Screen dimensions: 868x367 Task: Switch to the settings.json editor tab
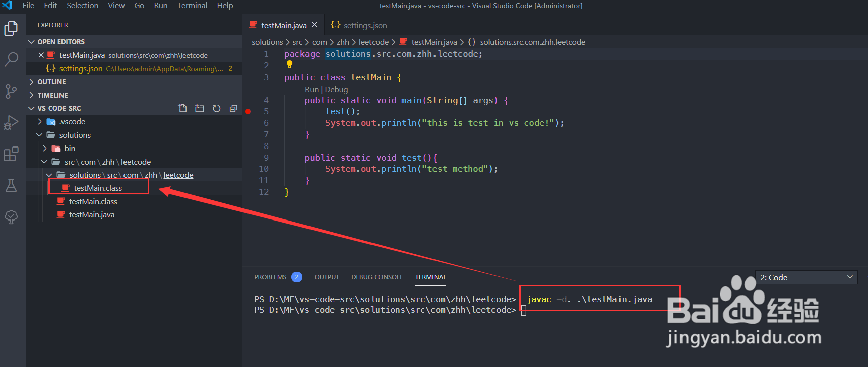click(359, 25)
